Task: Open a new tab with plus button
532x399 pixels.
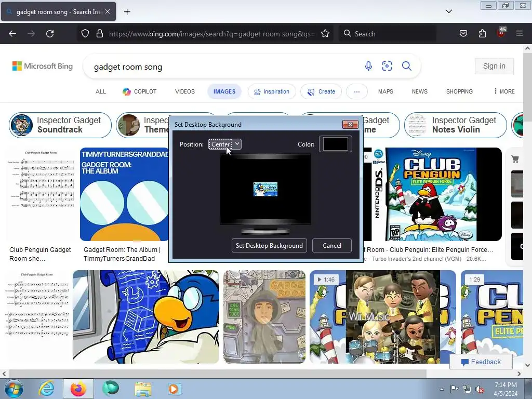Action: tap(127, 12)
